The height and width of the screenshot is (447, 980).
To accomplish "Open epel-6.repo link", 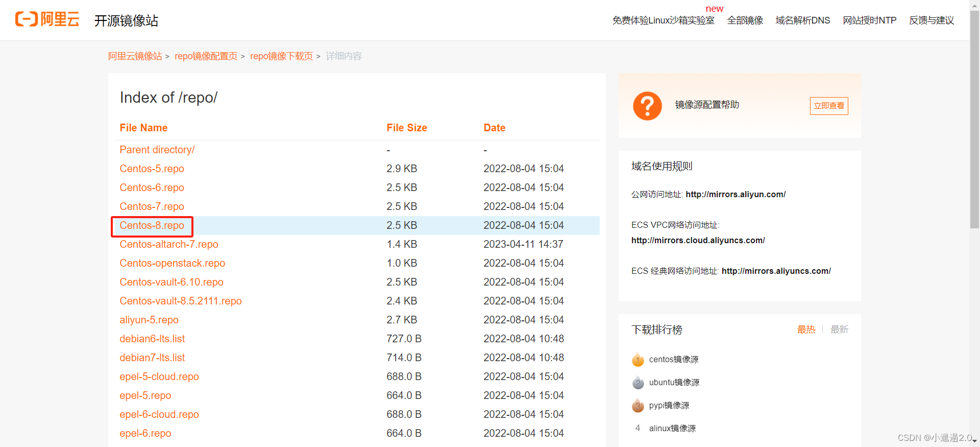I will point(145,433).
